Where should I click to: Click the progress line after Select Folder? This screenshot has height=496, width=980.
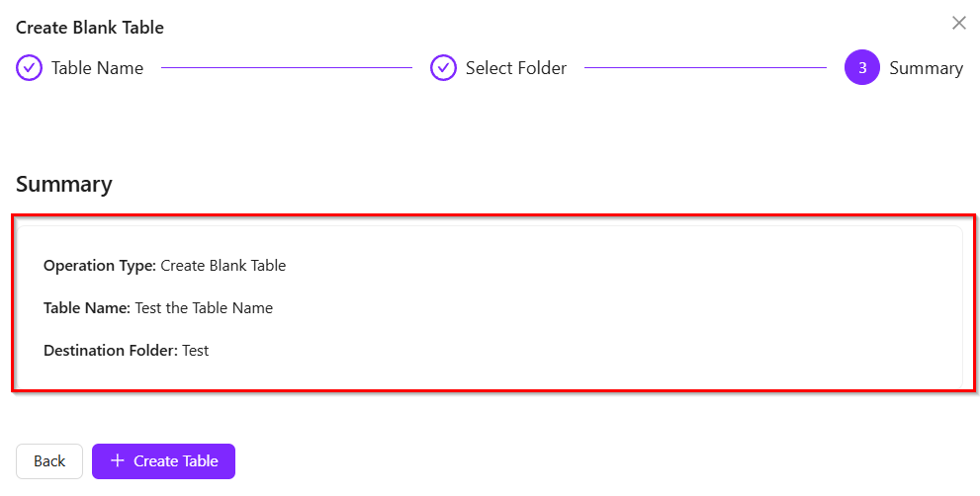tap(704, 68)
